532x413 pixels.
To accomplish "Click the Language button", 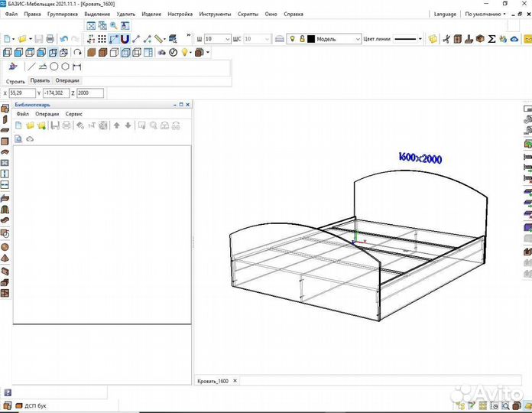I will pyautogui.click(x=444, y=14).
